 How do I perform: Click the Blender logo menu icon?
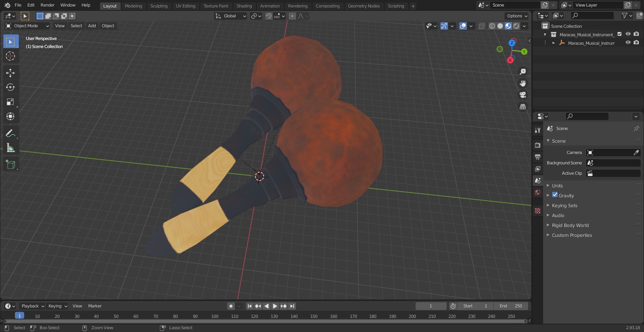tap(7, 5)
